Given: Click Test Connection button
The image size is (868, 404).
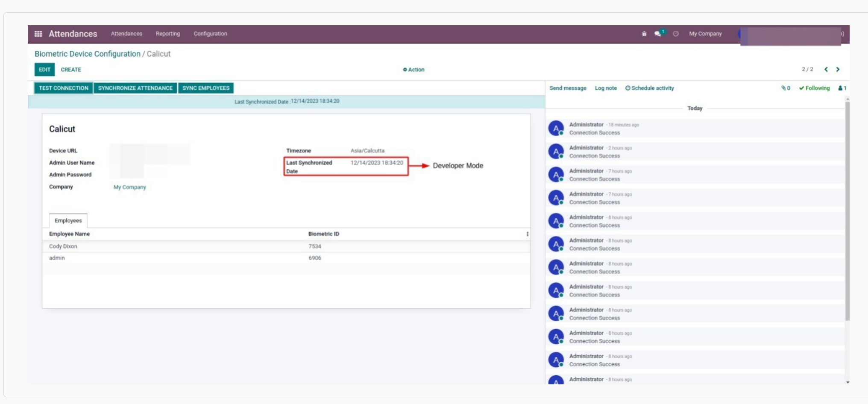Looking at the screenshot, I should 64,88.
